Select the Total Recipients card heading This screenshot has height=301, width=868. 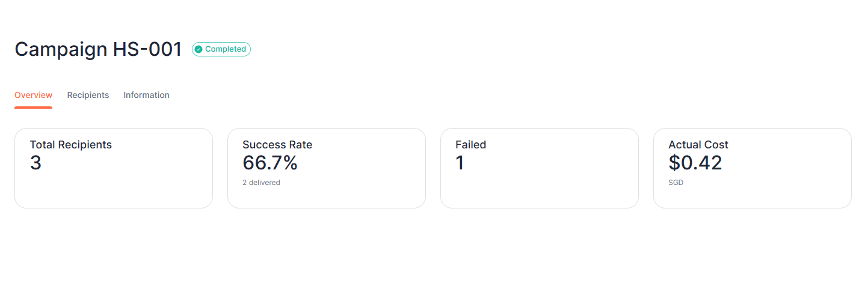[x=70, y=145]
